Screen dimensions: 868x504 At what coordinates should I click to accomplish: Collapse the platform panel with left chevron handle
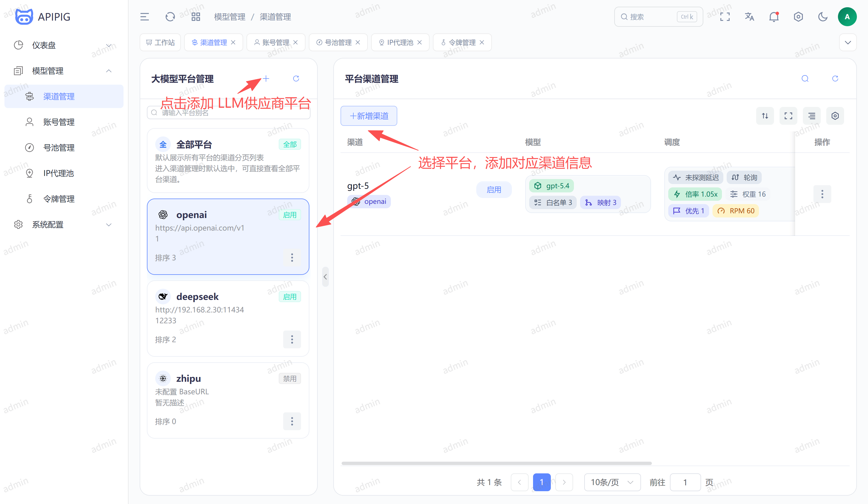point(325,277)
